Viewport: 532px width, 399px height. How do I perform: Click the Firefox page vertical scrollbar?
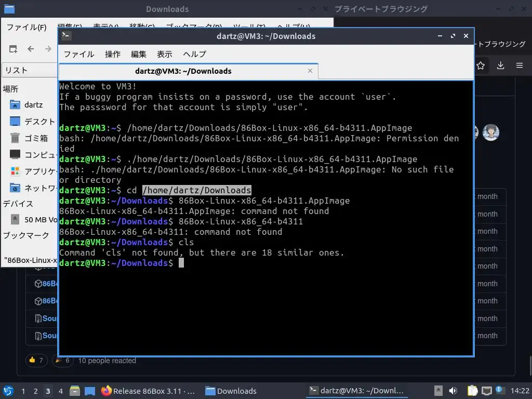click(x=529, y=366)
